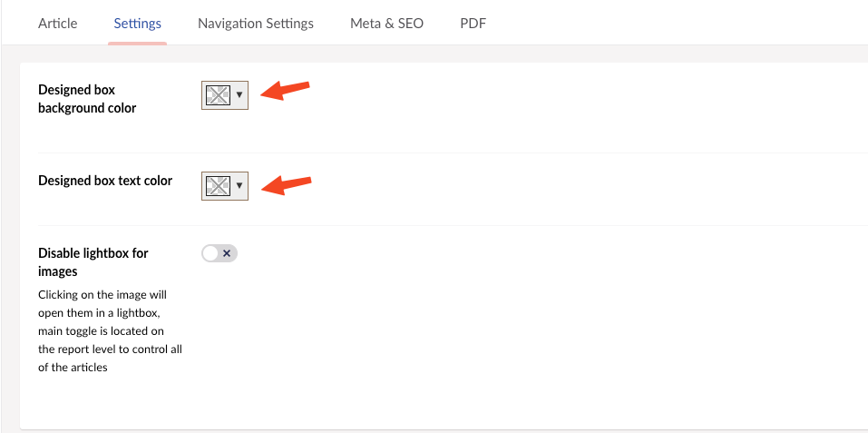Click the "Designed box background color" label
Viewport: 868px width, 433px height.
click(87, 99)
